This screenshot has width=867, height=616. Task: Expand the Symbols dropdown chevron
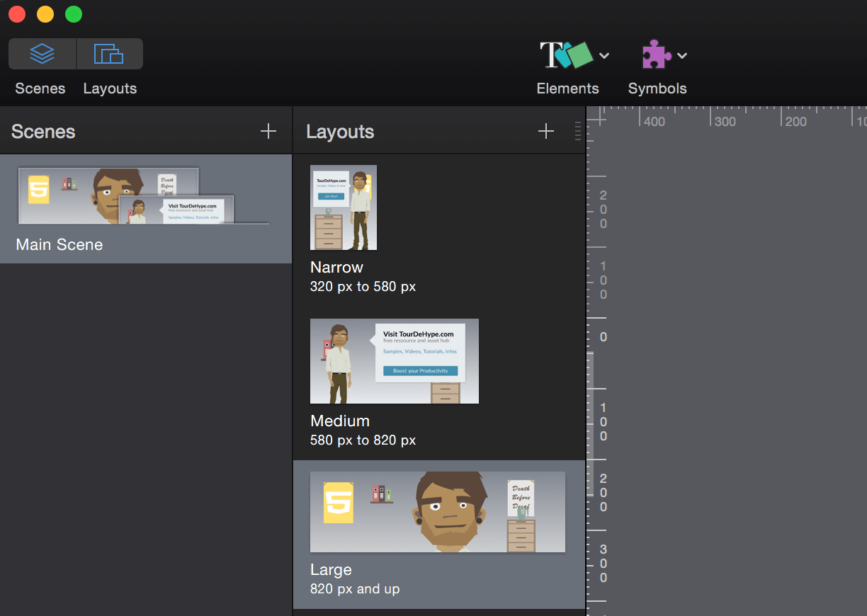pyautogui.click(x=682, y=56)
